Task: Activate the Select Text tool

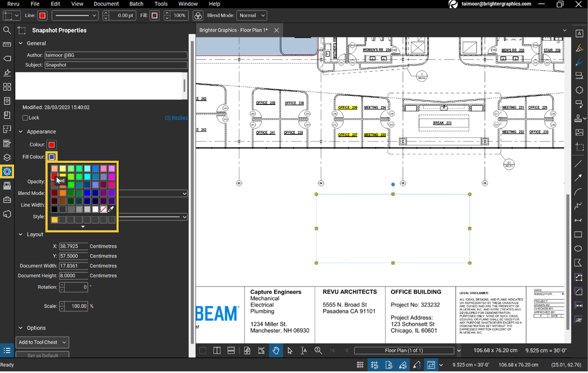Action: pyautogui.click(x=304, y=351)
